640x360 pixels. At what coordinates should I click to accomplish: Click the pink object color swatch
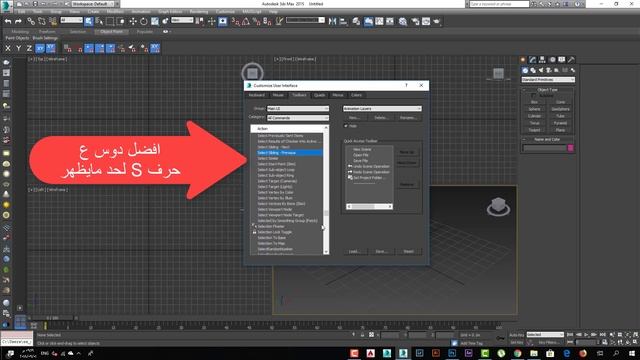coord(571,148)
